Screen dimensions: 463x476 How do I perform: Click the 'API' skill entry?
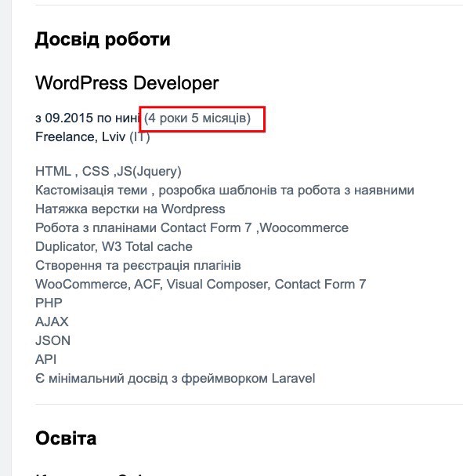[45, 359]
